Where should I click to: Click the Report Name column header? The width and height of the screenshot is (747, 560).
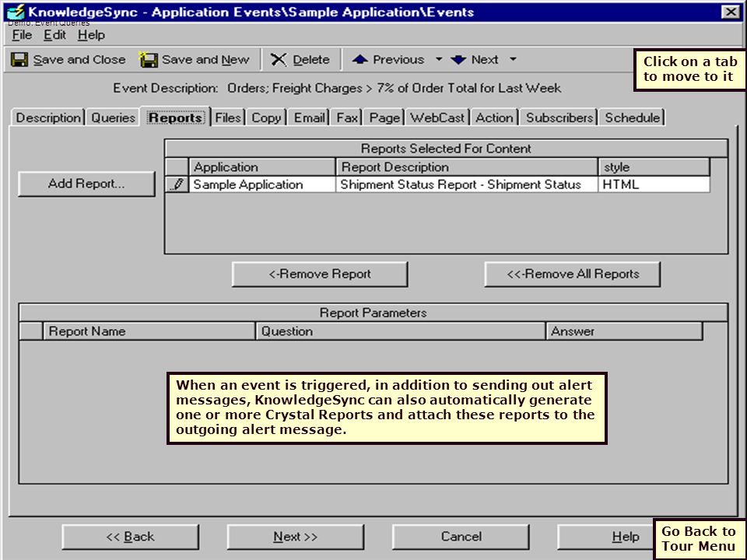[x=149, y=331]
